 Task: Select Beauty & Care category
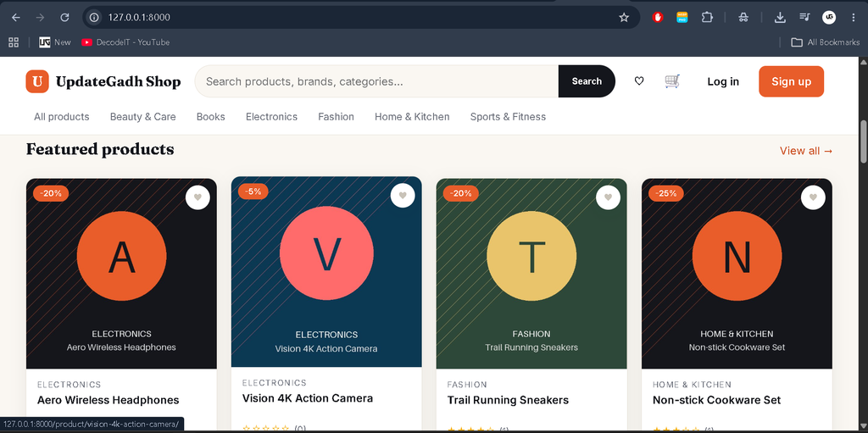[142, 117]
